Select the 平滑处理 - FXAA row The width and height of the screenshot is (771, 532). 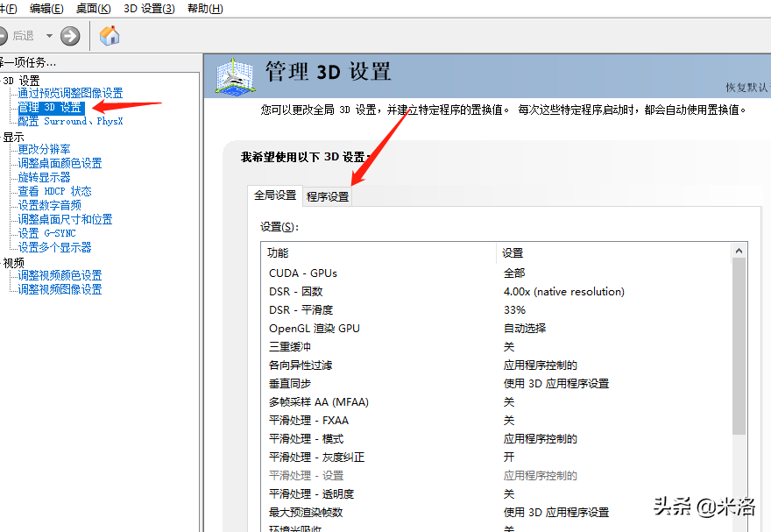(x=497, y=421)
